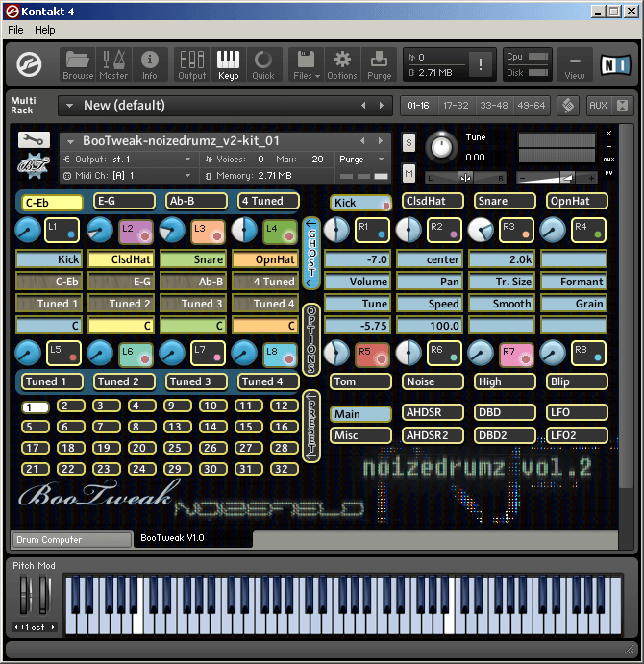Click the Tune knob
Screen dimensions: 644x664
point(441,146)
